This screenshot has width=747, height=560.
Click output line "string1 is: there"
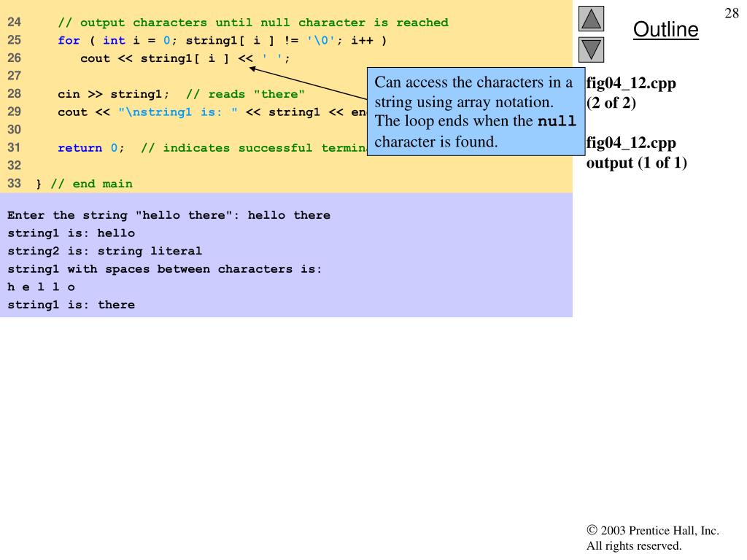click(x=71, y=305)
